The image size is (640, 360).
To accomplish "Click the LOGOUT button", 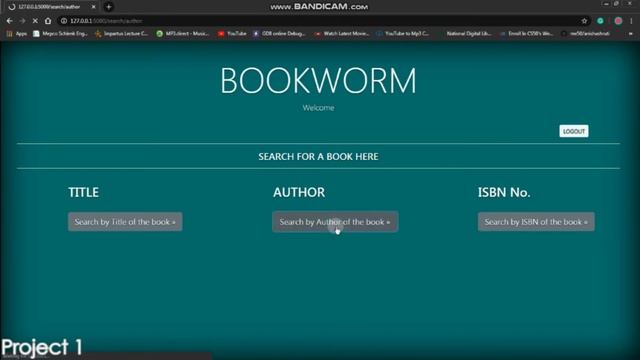I will 574,131.
